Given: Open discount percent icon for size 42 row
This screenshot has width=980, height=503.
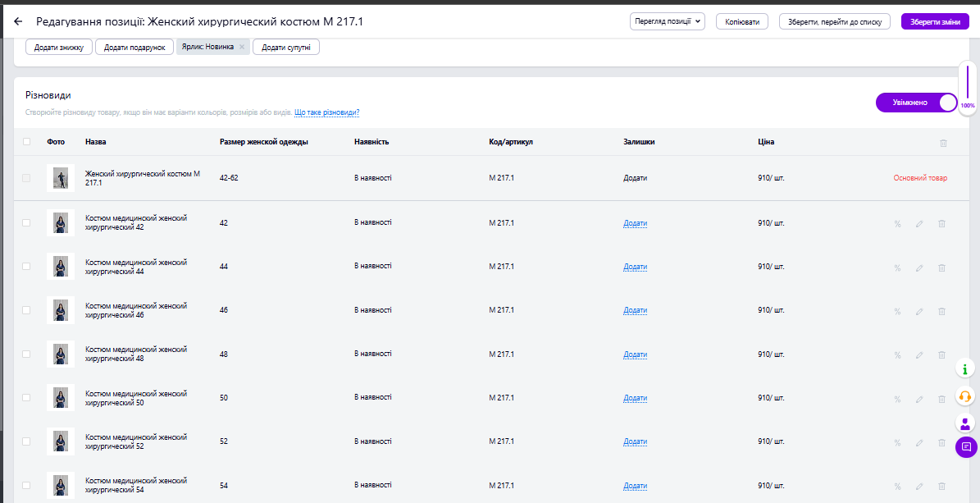Looking at the screenshot, I should 897,223.
